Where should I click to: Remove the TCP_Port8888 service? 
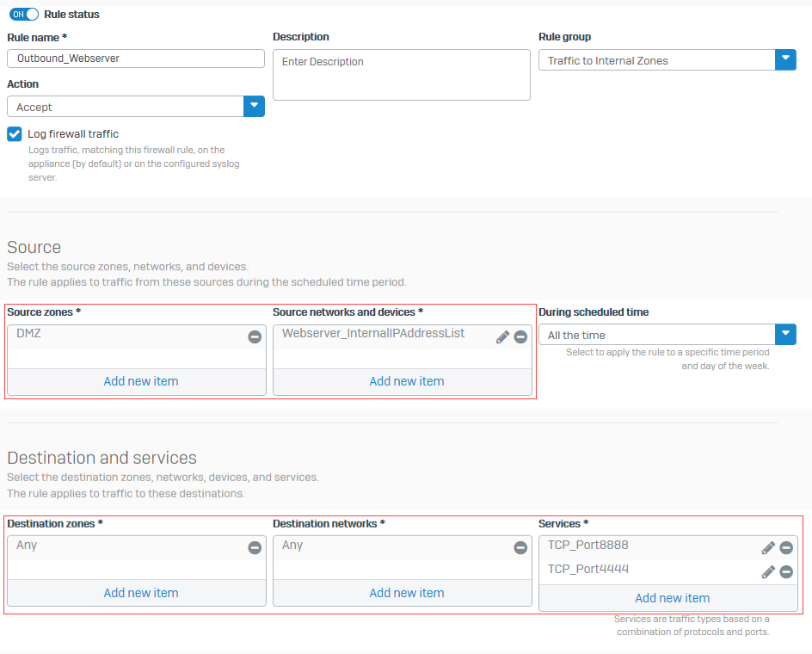786,547
